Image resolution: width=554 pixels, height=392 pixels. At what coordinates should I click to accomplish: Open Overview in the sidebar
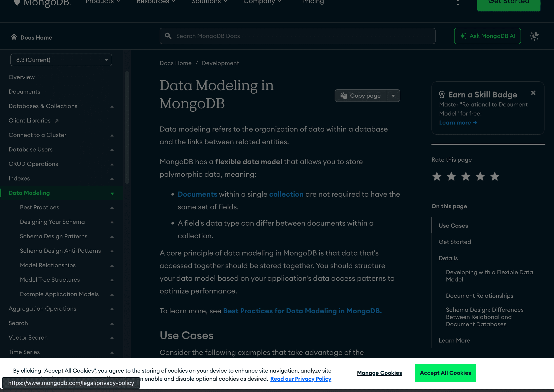click(22, 77)
